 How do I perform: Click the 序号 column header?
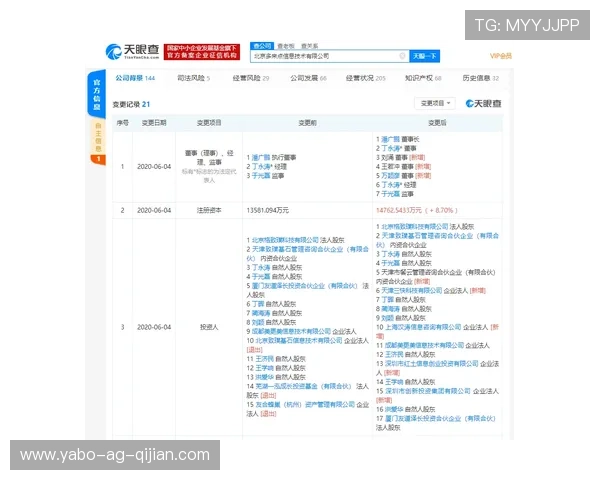point(122,123)
